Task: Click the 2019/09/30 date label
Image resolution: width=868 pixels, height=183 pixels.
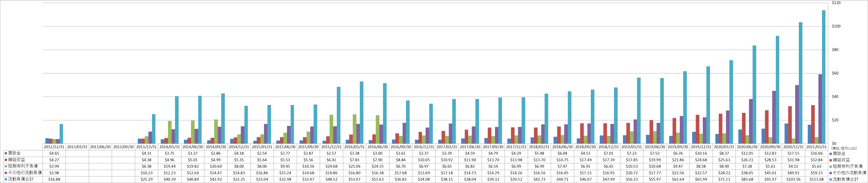Action: pyautogui.click(x=678, y=147)
